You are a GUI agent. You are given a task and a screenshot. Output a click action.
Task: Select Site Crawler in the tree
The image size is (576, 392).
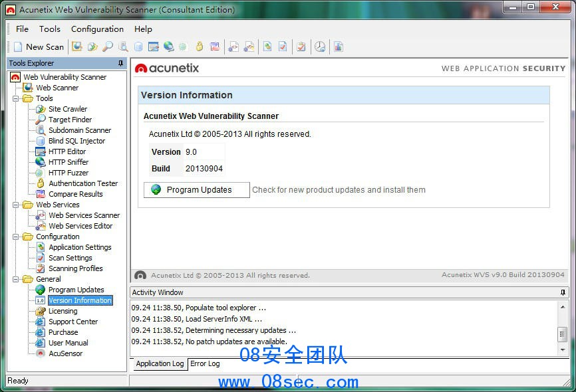click(68, 109)
